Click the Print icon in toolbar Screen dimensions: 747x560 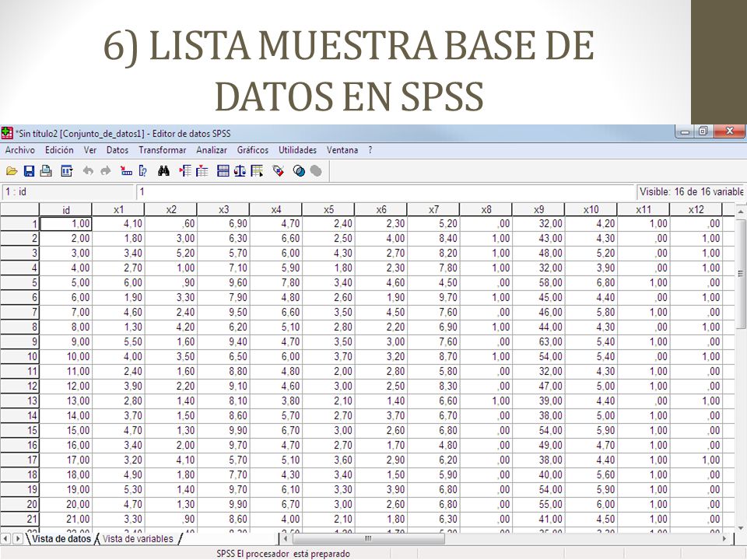point(46,171)
